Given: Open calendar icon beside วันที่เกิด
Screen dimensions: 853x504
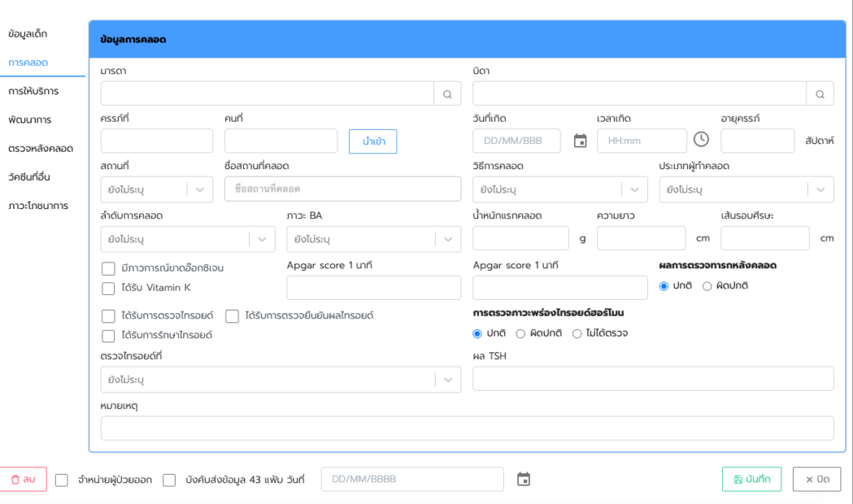Looking at the screenshot, I should [x=581, y=141].
